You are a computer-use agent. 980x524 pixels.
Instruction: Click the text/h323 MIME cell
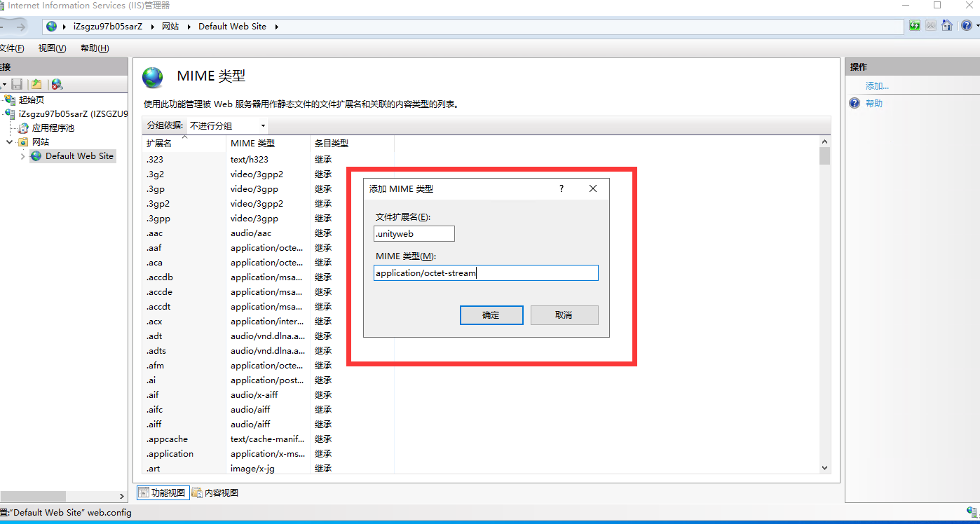coord(250,160)
